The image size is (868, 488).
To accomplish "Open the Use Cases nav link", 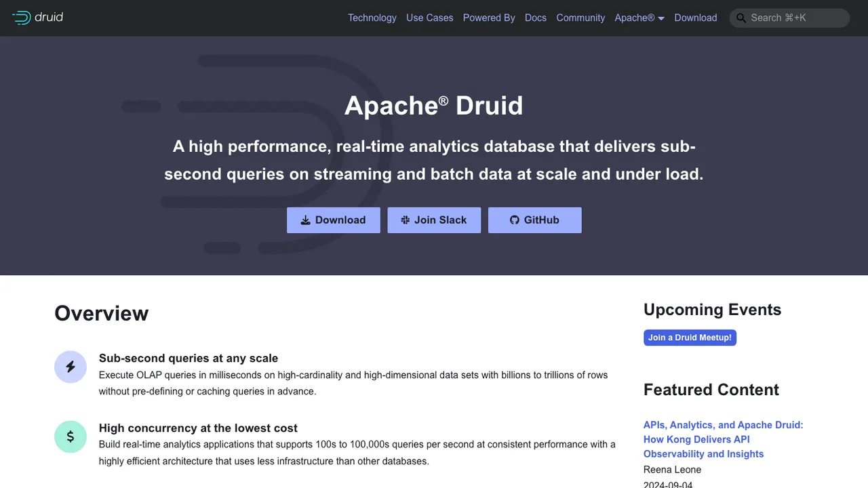I will (x=429, y=18).
